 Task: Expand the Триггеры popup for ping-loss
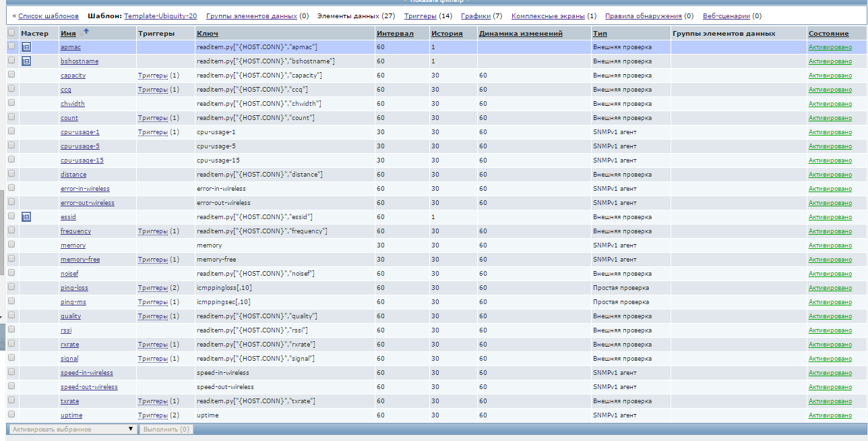point(153,288)
